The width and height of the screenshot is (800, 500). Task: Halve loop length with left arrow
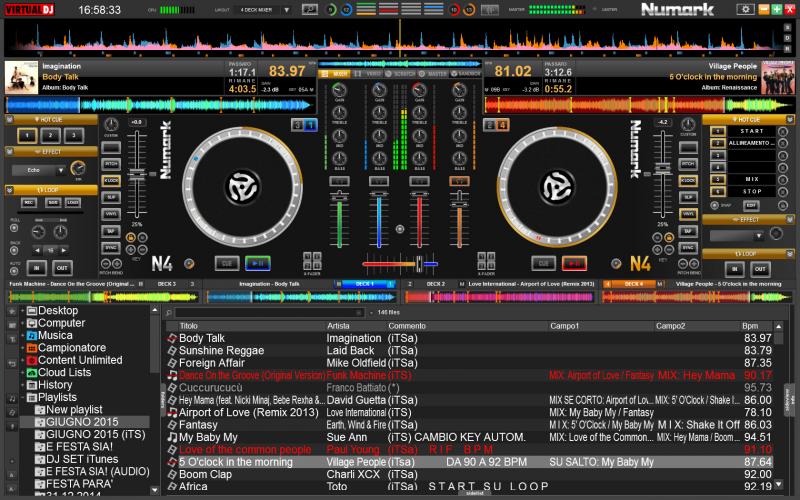(x=37, y=250)
